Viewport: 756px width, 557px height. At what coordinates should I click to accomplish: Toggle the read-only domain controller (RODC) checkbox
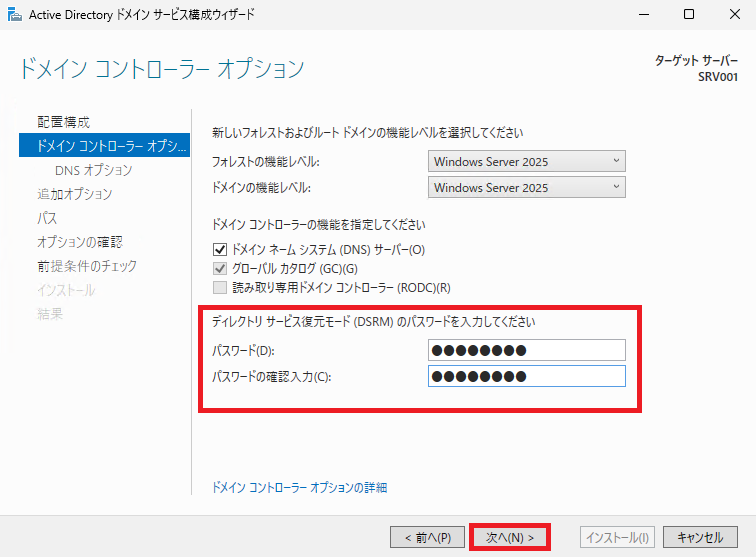pyautogui.click(x=220, y=287)
